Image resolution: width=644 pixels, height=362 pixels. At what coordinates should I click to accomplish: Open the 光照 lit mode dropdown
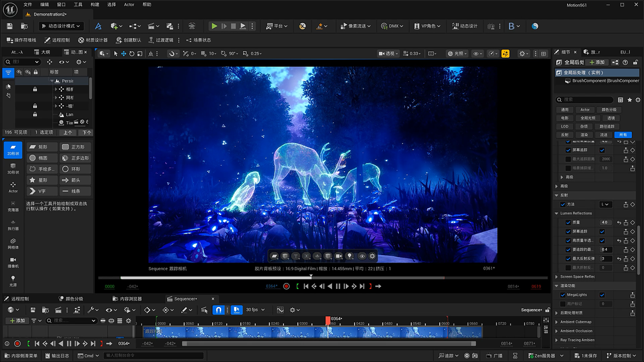pyautogui.click(x=457, y=53)
